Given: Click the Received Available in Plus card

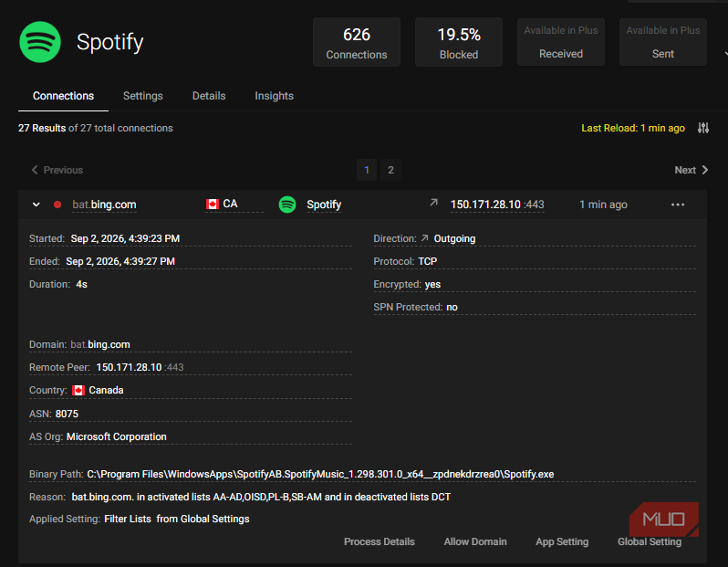Looking at the screenshot, I should (561, 42).
